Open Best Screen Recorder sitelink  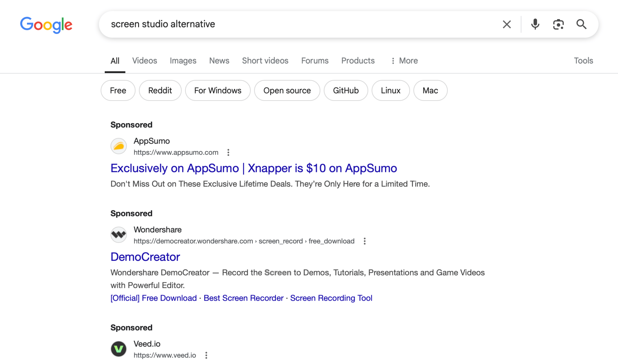pos(243,298)
